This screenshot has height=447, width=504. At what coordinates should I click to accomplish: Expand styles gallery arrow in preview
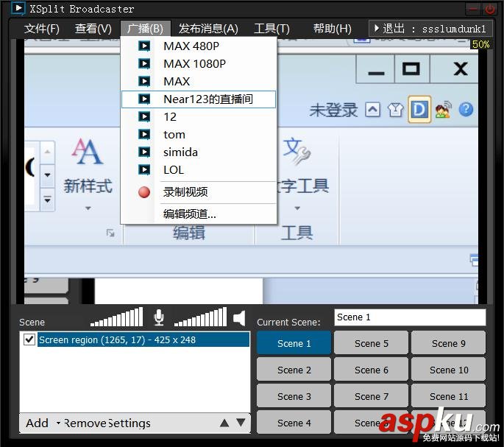[47, 200]
